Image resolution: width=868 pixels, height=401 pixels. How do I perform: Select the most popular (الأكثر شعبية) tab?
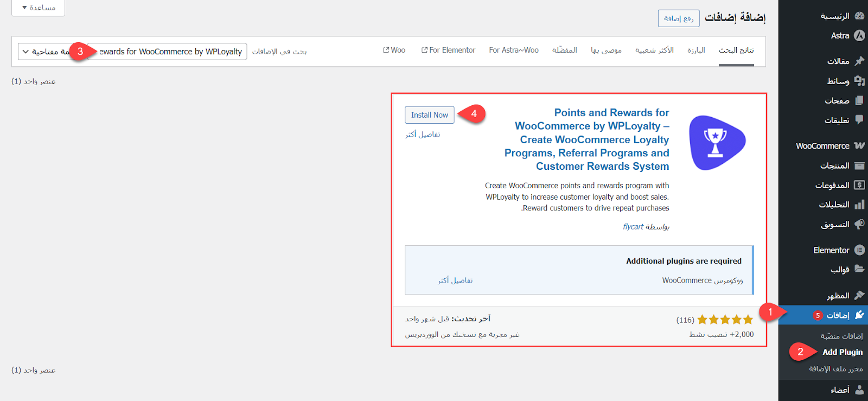(x=654, y=50)
